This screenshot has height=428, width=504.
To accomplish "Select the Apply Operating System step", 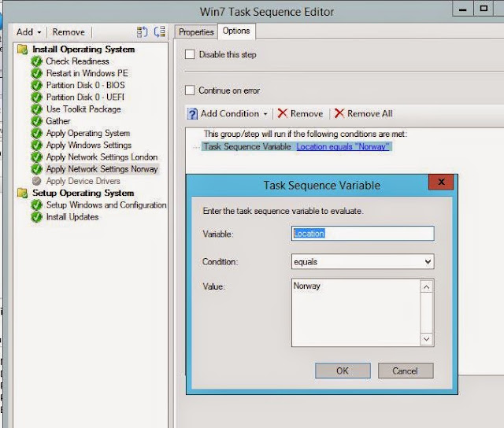I will 88,133.
